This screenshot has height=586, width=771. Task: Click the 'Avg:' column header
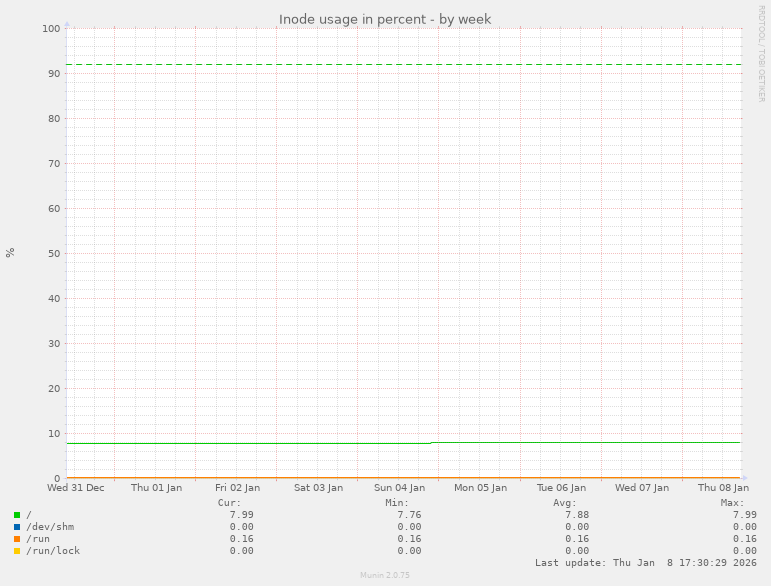[x=564, y=503]
